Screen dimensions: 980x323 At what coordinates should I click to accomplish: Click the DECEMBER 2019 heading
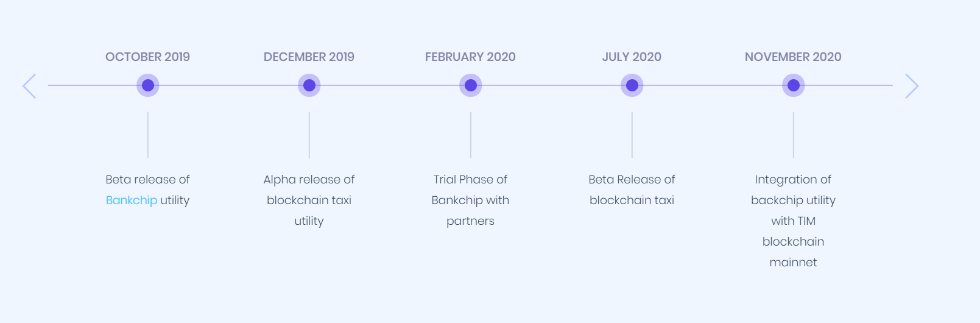click(309, 57)
